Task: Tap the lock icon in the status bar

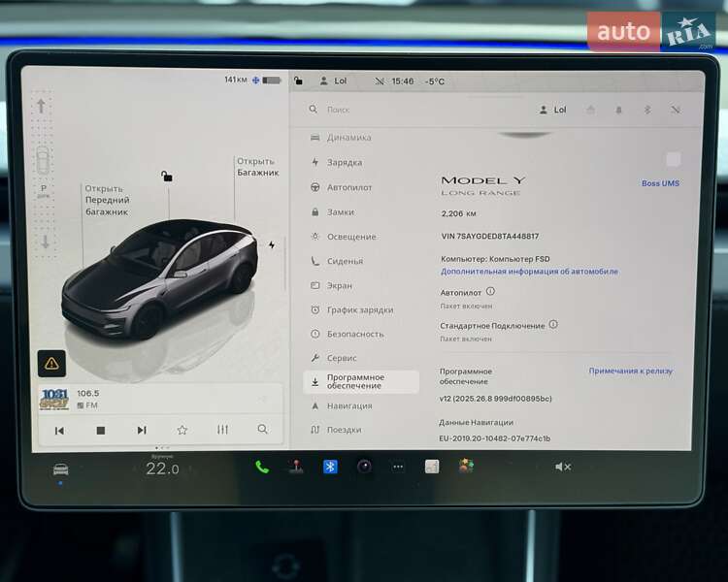Action: [299, 81]
